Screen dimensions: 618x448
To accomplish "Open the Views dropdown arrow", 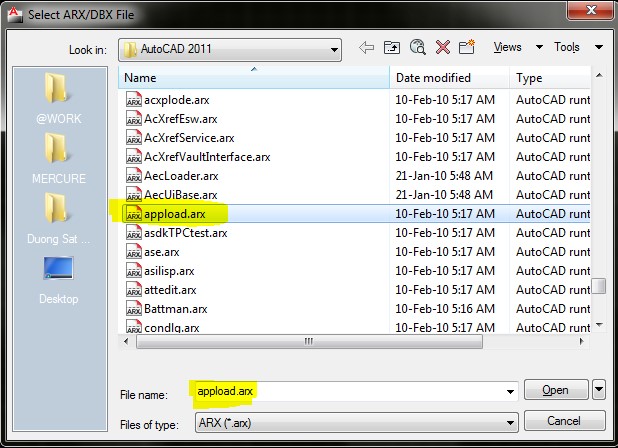I will point(539,47).
